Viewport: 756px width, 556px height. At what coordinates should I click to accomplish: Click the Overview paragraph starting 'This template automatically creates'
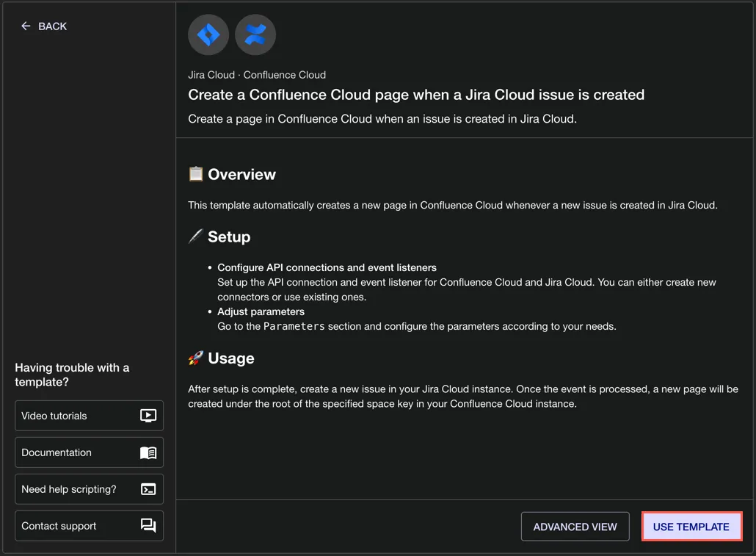coord(453,205)
